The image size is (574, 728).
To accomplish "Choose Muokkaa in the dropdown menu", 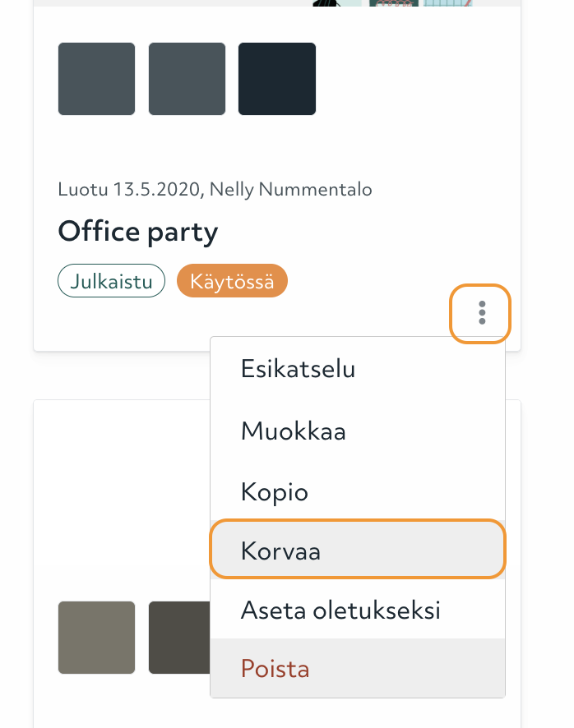I will coord(358,431).
